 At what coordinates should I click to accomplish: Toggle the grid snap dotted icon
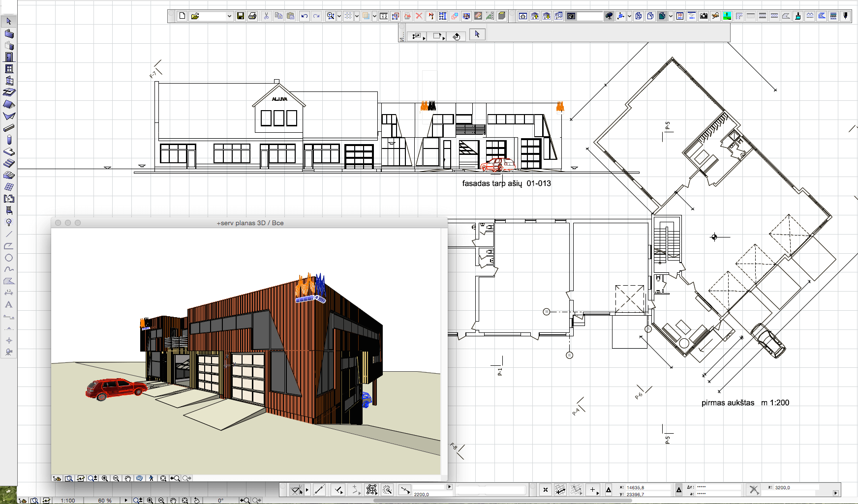click(x=348, y=16)
